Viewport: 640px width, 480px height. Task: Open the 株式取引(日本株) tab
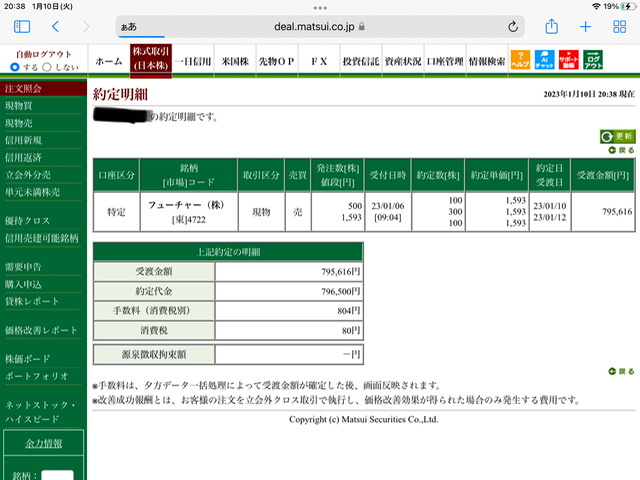click(151, 60)
